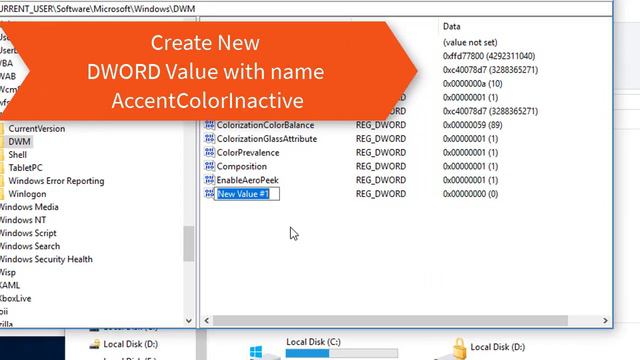The image size is (640, 360).
Task: Click the (value not set) data cell
Action: [470, 42]
